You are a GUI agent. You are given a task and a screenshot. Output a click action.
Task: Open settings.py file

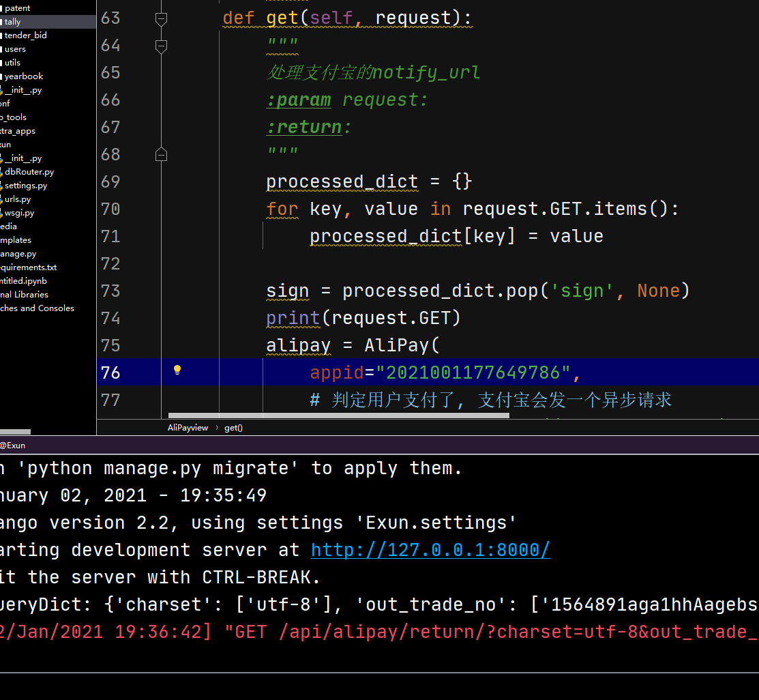point(26,185)
